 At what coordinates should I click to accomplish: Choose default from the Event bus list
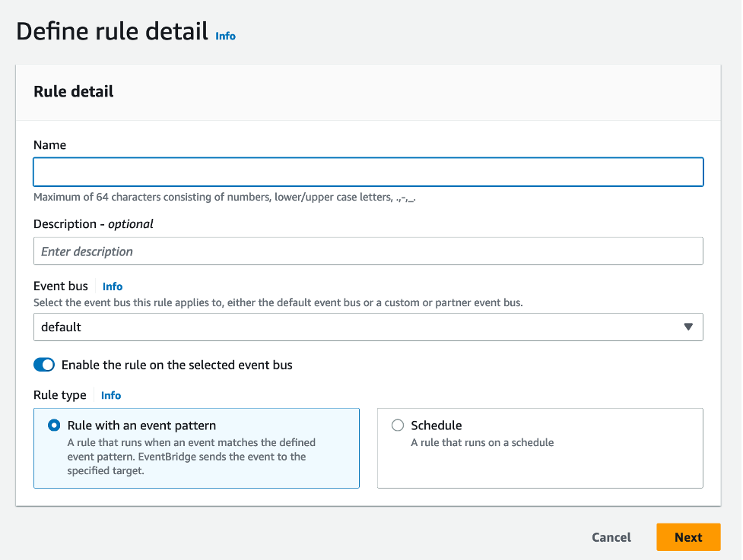point(368,327)
